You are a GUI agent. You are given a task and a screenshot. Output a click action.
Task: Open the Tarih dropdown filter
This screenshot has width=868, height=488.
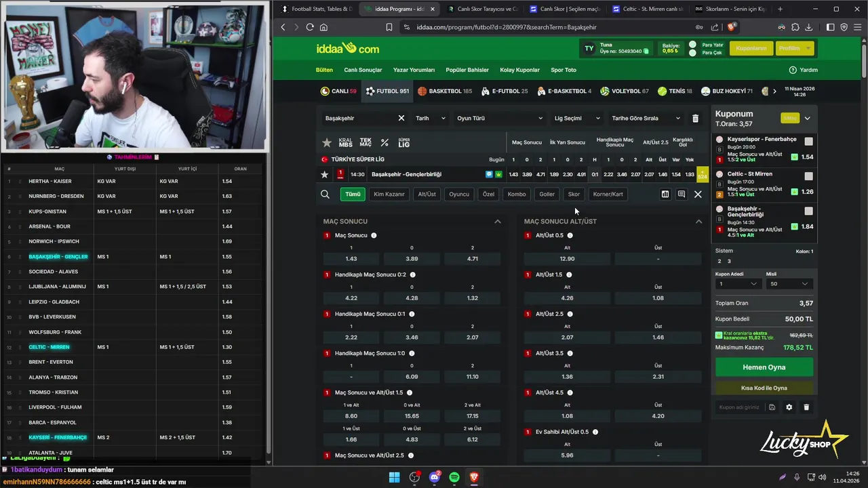coord(430,118)
